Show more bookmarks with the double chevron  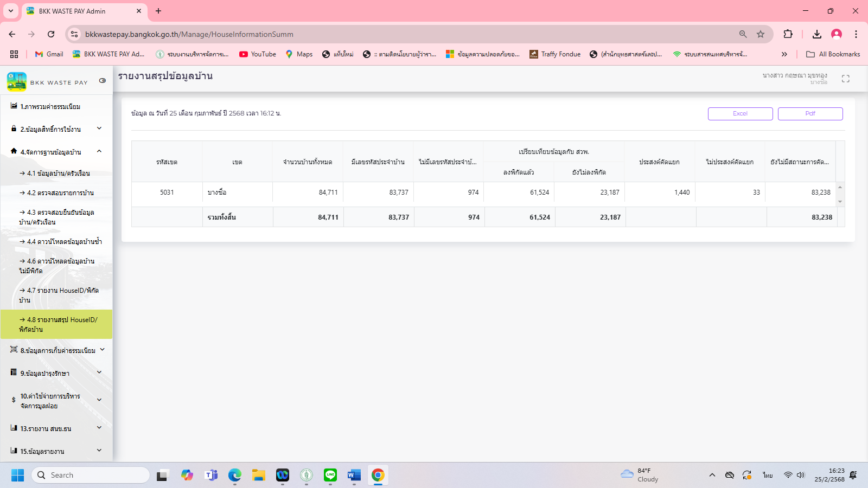(784, 54)
